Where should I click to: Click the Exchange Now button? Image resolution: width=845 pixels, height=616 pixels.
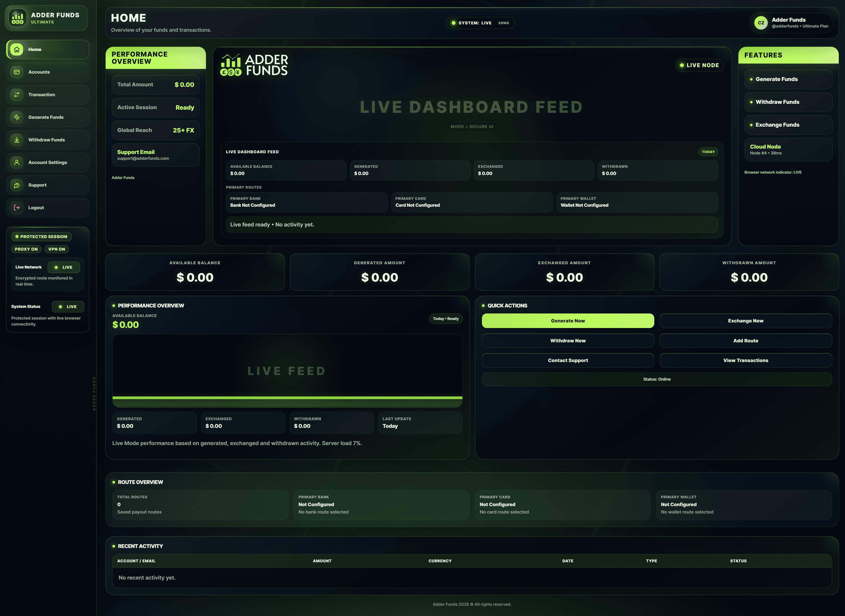point(745,321)
